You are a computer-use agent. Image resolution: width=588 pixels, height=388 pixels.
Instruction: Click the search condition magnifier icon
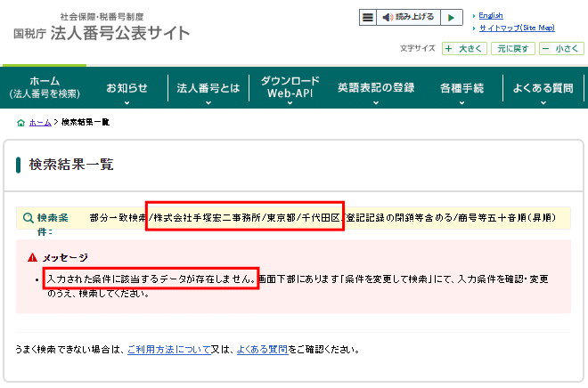tap(29, 217)
